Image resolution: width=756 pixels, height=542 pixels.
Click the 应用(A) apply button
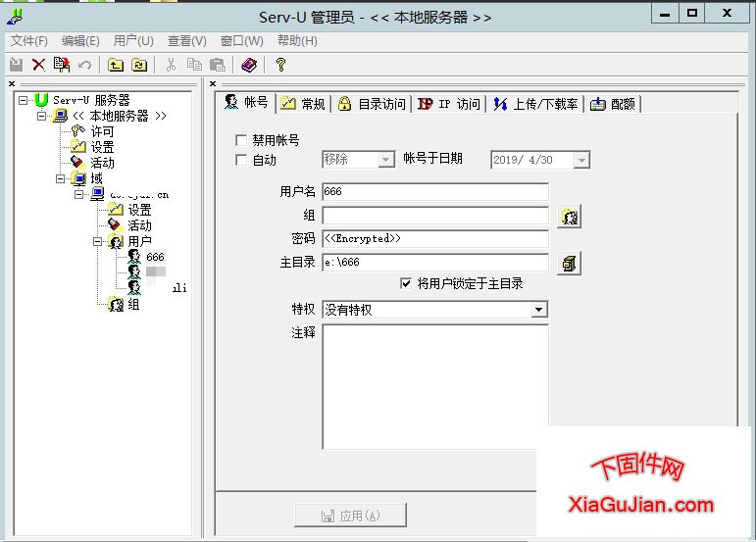tap(350, 516)
